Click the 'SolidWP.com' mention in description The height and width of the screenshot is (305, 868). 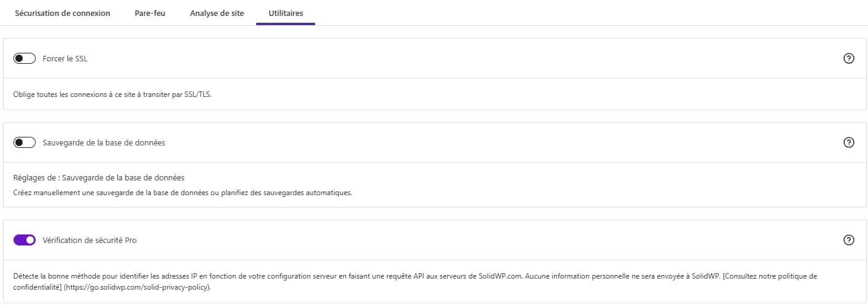coord(499,276)
